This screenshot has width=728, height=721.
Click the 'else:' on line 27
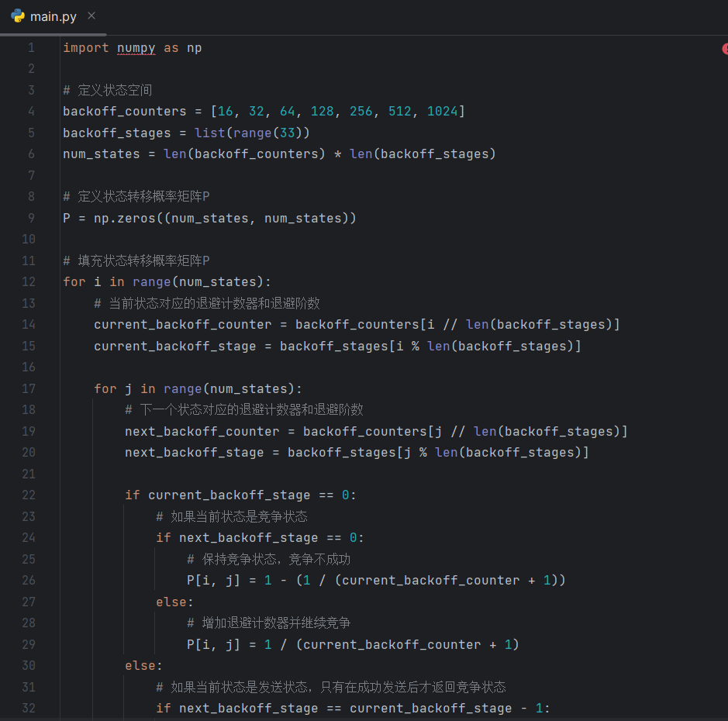(174, 602)
